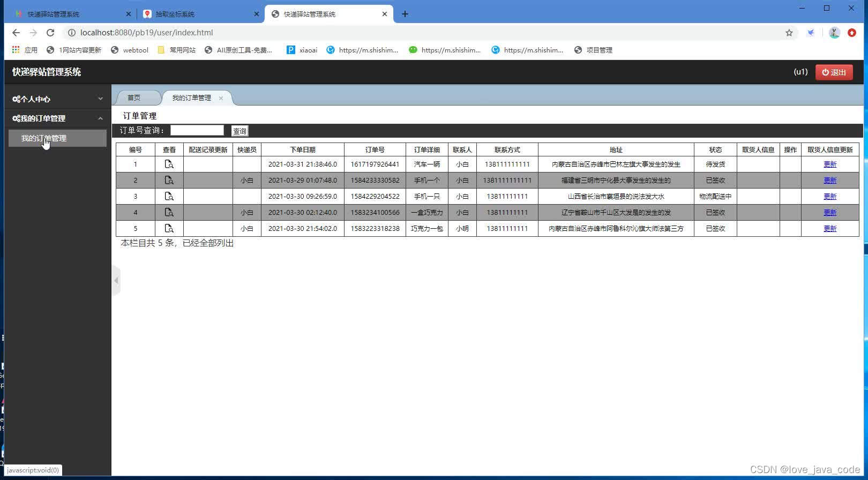View details of order row 5
This screenshot has width=868, height=480.
coord(169,229)
